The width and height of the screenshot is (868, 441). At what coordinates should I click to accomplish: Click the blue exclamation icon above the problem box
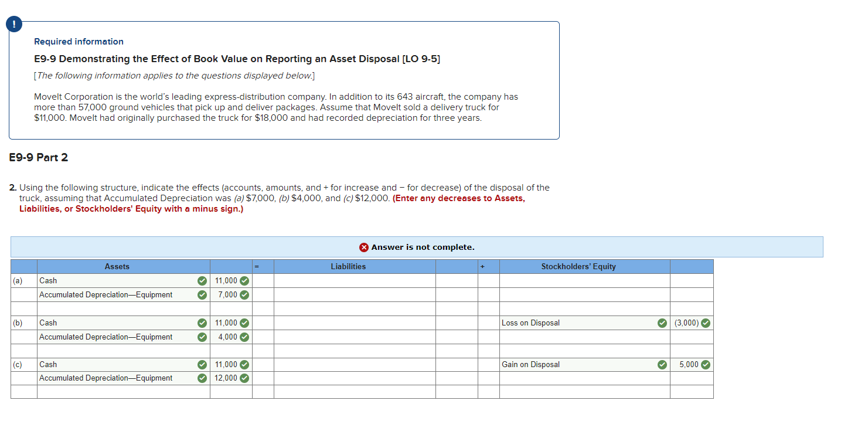13,24
